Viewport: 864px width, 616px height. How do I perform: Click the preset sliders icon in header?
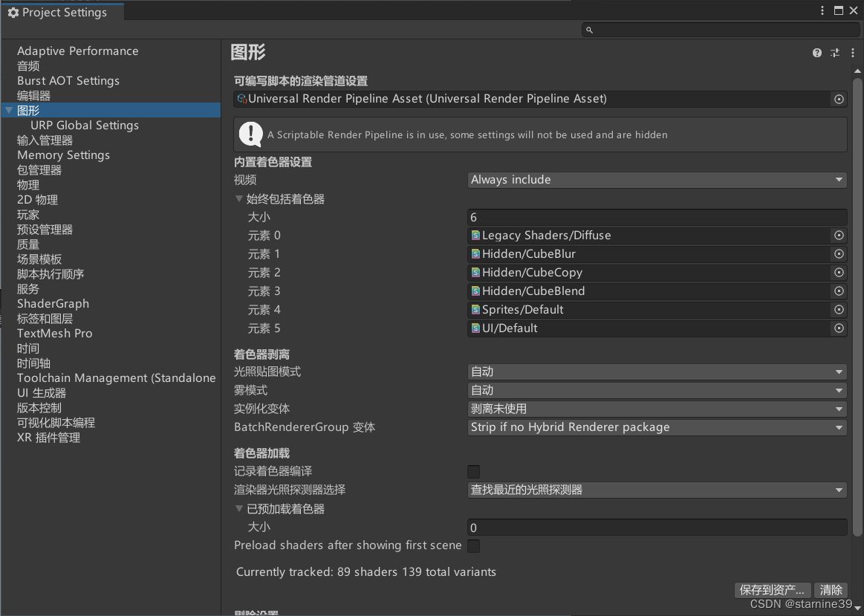[835, 53]
